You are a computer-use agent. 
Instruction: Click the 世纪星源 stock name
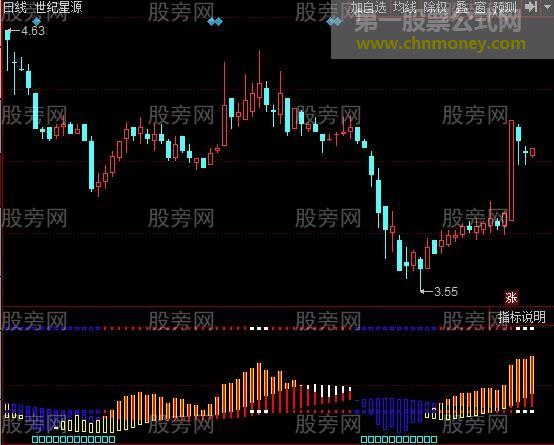[x=58, y=7]
